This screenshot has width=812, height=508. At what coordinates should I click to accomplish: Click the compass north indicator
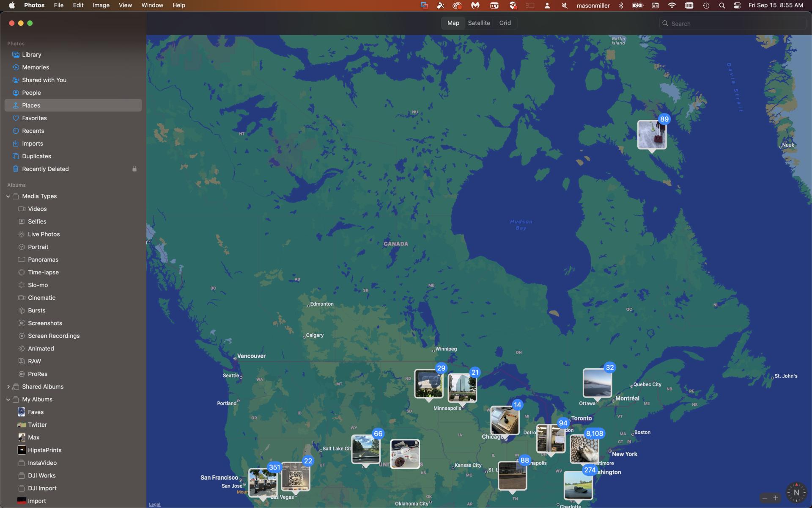[x=796, y=492]
